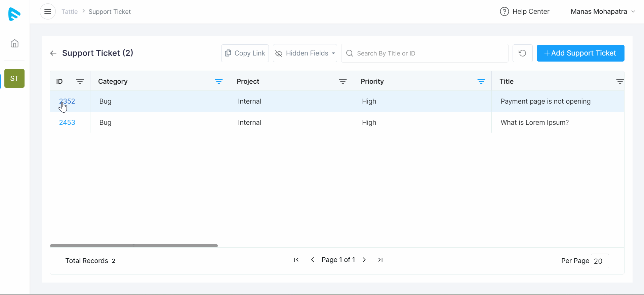Image resolution: width=644 pixels, height=295 pixels.
Task: Open the Home icon in sidebar
Action: [14, 43]
